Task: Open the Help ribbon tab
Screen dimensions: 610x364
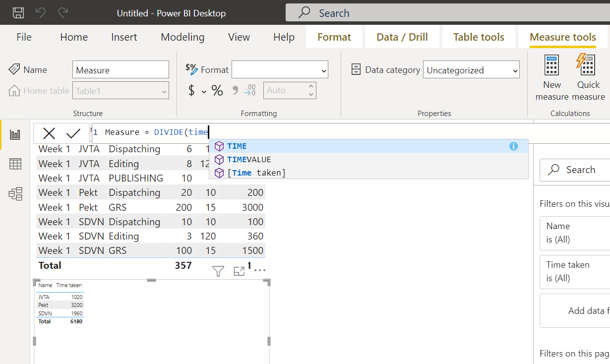Action: coord(284,37)
